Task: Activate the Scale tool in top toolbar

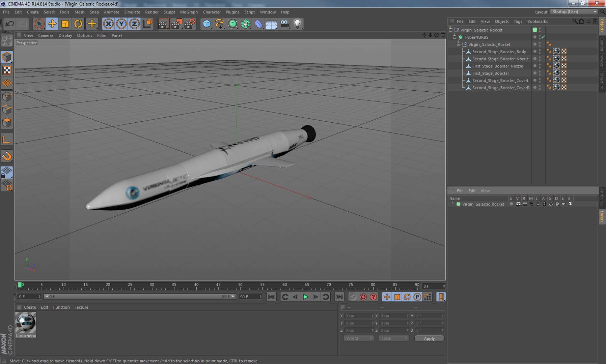Action: tap(65, 24)
